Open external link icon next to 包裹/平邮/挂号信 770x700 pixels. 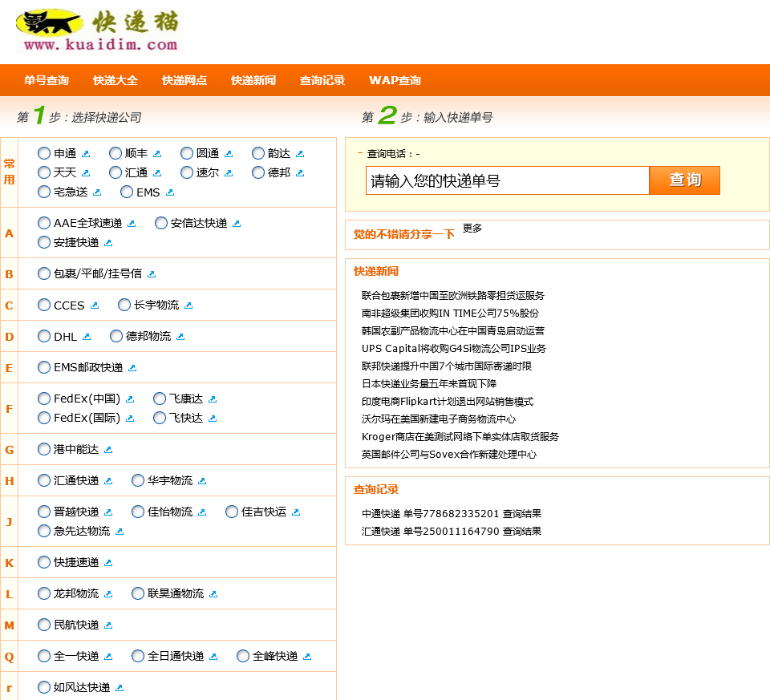click(152, 274)
